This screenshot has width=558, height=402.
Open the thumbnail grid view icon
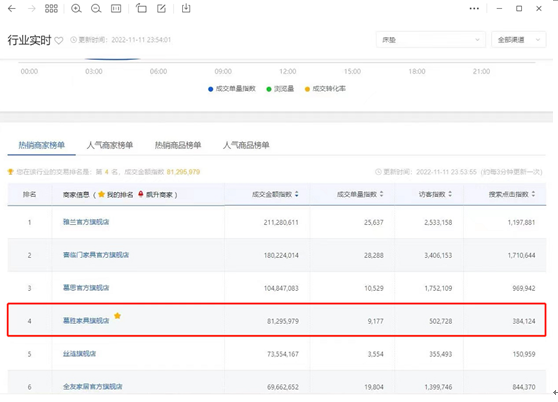point(51,9)
